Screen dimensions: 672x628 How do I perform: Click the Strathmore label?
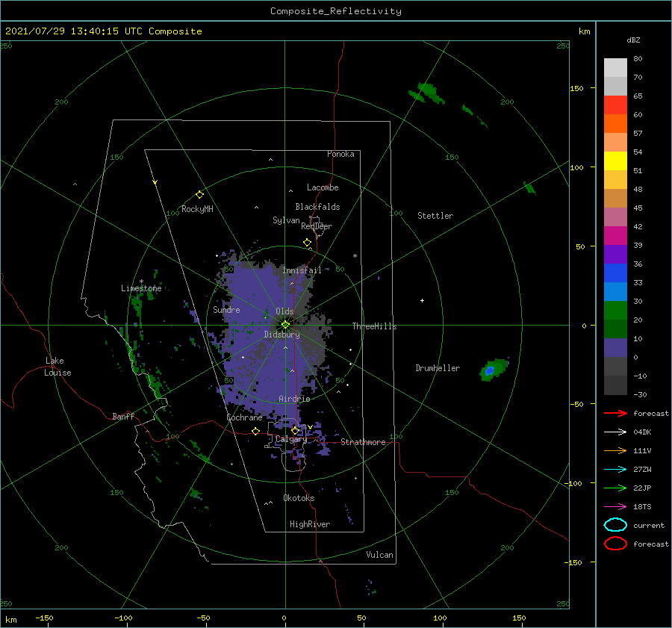pos(363,442)
